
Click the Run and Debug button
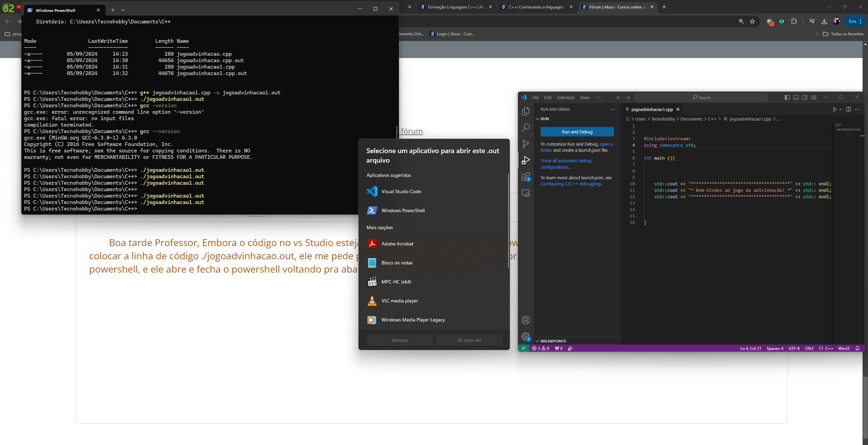coord(577,132)
